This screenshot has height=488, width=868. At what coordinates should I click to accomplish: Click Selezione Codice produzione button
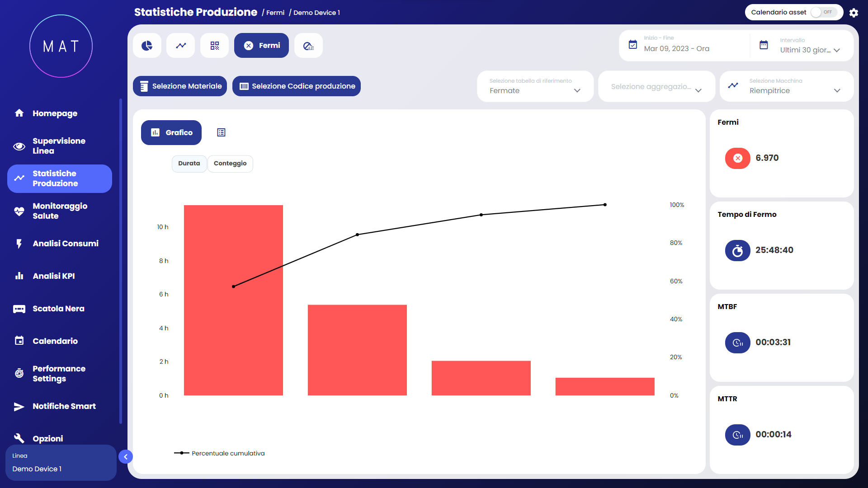point(297,86)
